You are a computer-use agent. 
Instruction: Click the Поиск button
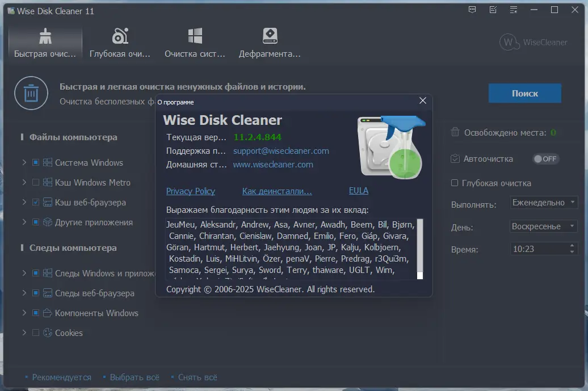point(524,93)
